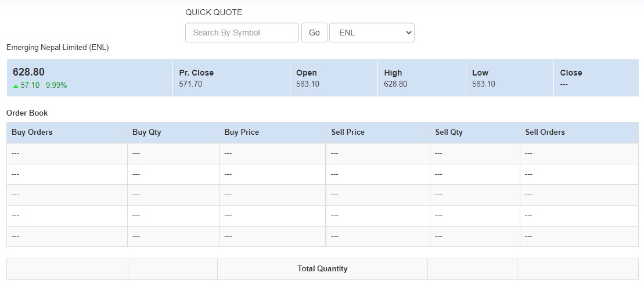Click the Buy Price column header
644x287 pixels.
(x=242, y=132)
